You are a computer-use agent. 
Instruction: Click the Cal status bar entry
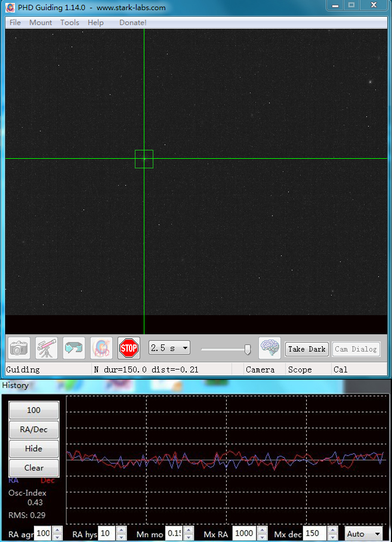coord(340,370)
